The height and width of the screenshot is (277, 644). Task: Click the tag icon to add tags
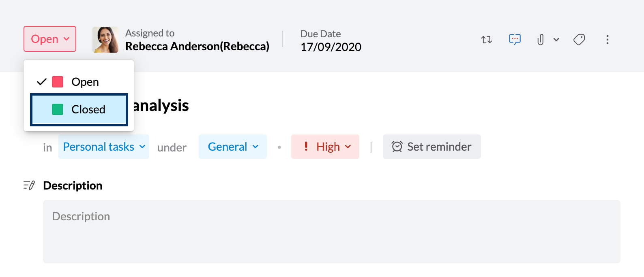pos(579,39)
